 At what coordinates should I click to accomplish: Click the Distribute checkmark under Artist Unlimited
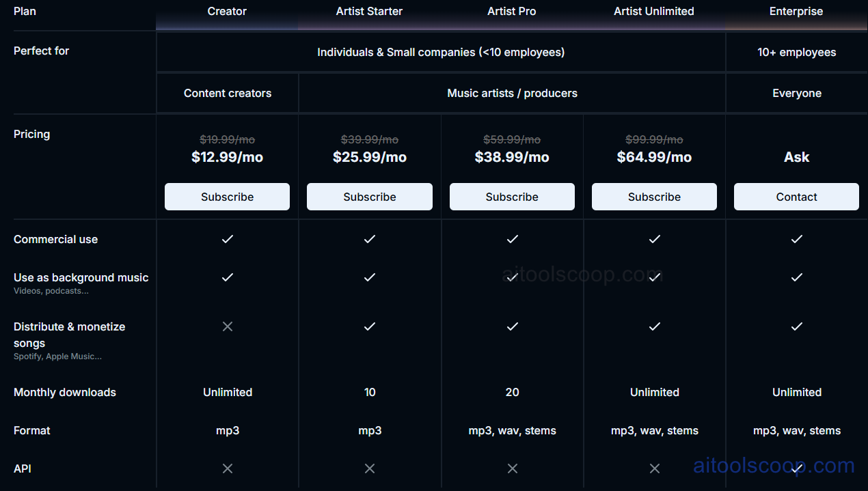coord(654,326)
